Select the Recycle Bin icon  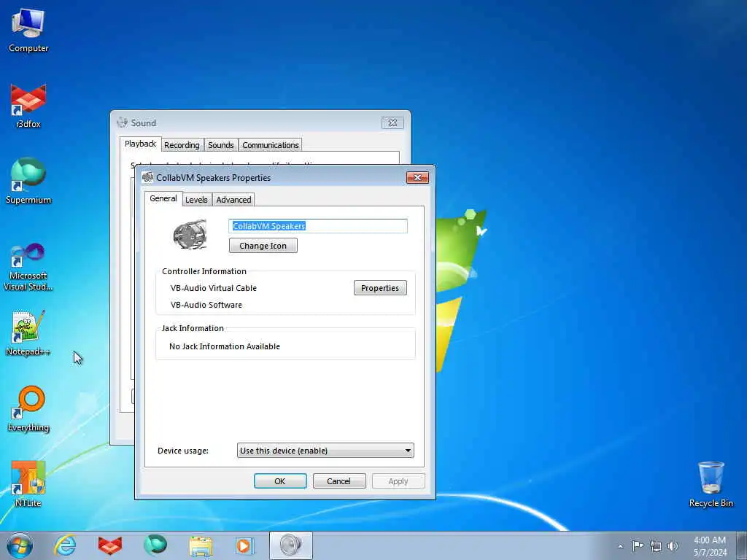click(711, 484)
